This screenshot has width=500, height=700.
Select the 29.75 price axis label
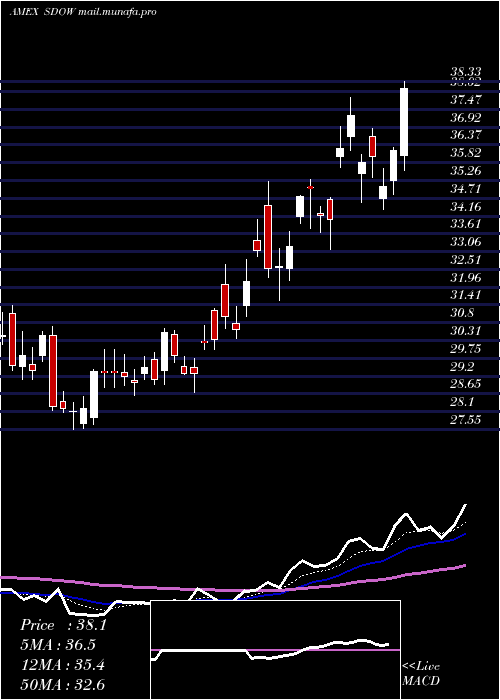[x=466, y=348]
